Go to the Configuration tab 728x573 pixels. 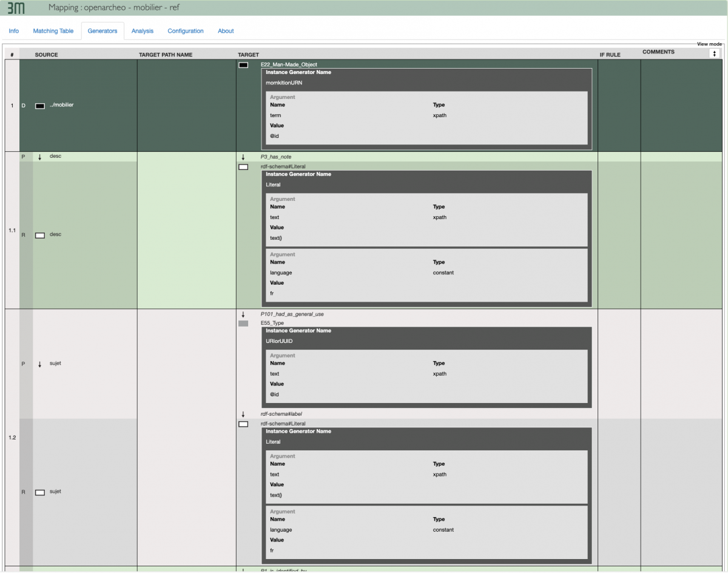tap(186, 31)
